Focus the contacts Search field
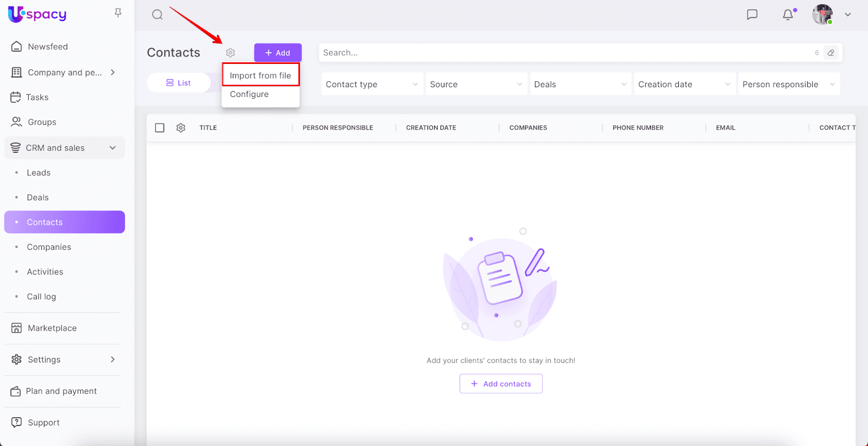Screen dimensions: 868x446 564,53
